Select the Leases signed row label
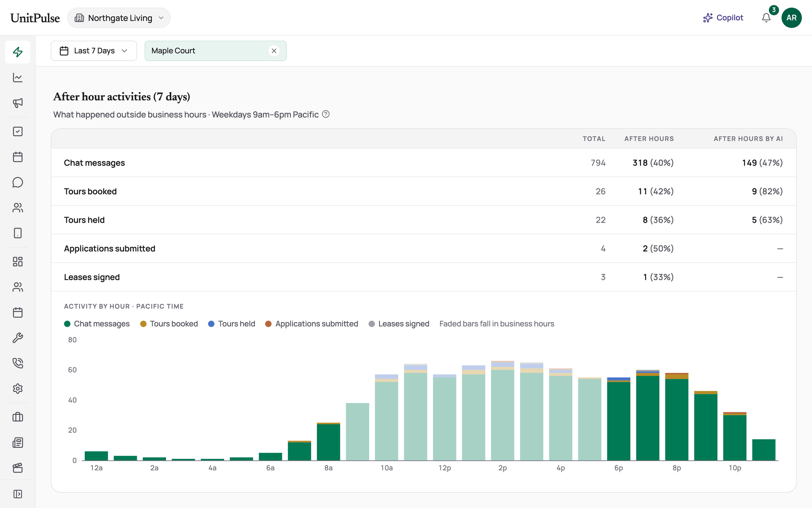This screenshot has width=812, height=508. coord(92,277)
